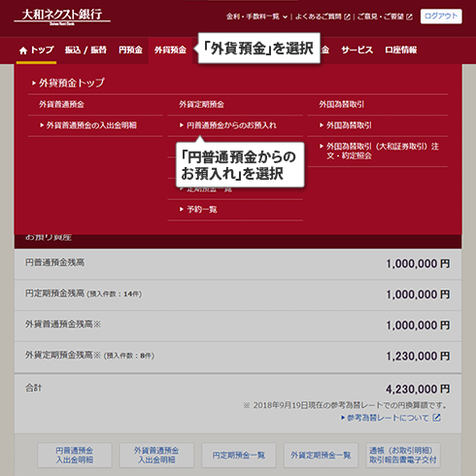The image size is (476, 476).
Task: Open 外貨普通預金の入出金明細 link
Action: point(88,125)
